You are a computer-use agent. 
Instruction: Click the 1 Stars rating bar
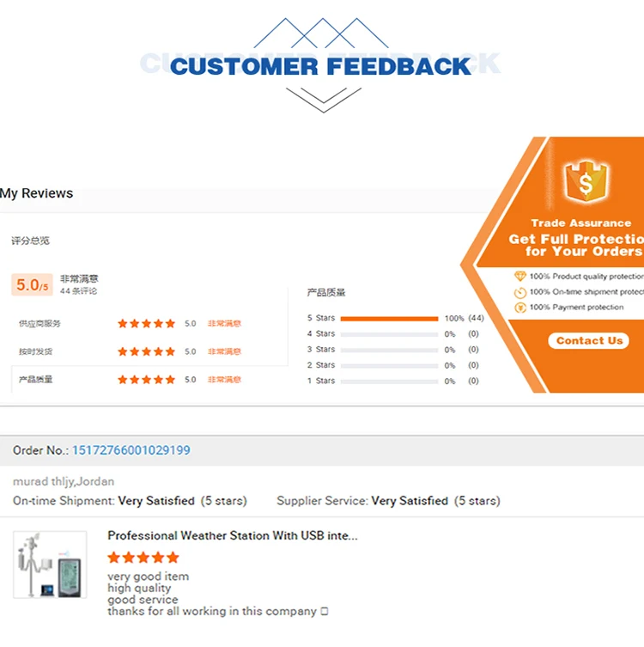[x=389, y=381]
